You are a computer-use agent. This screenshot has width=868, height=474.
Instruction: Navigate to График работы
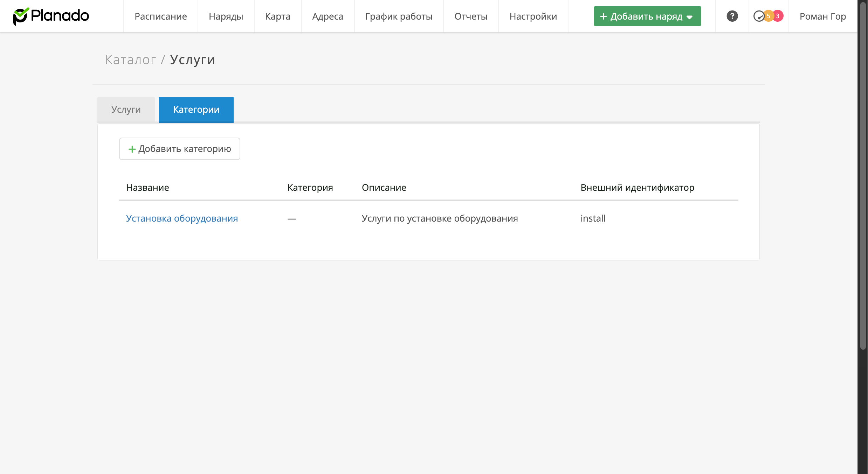399,16
